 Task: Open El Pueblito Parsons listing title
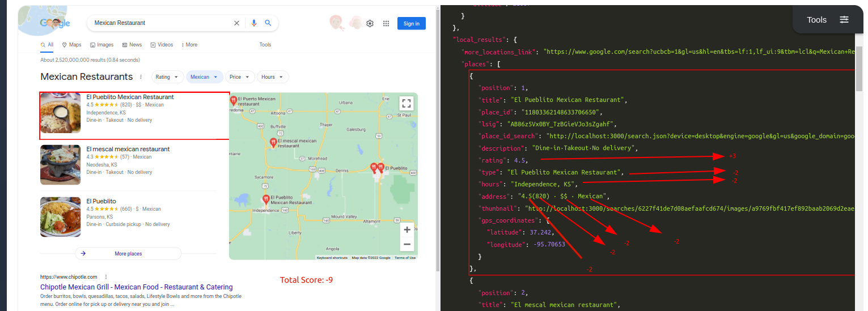click(x=101, y=201)
